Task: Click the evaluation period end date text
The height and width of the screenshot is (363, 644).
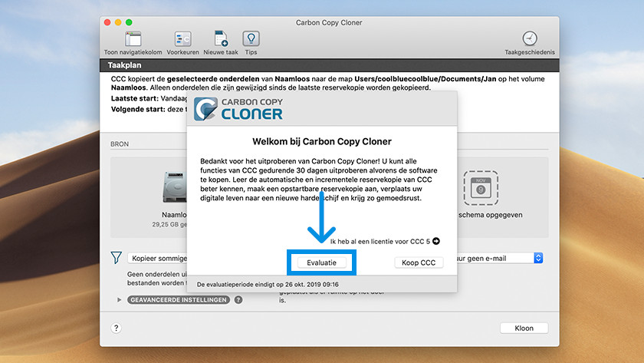Action: 268,284
